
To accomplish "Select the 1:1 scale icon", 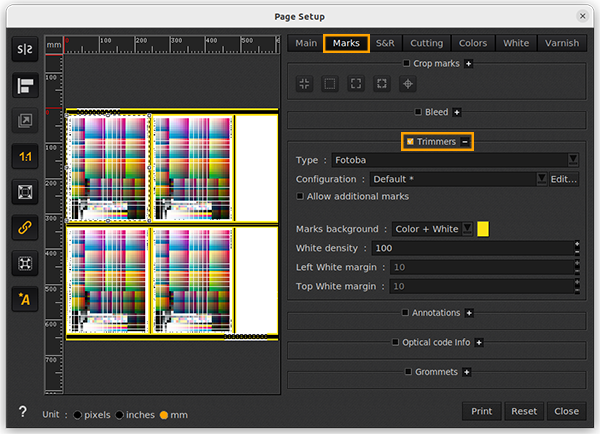I will 24,156.
